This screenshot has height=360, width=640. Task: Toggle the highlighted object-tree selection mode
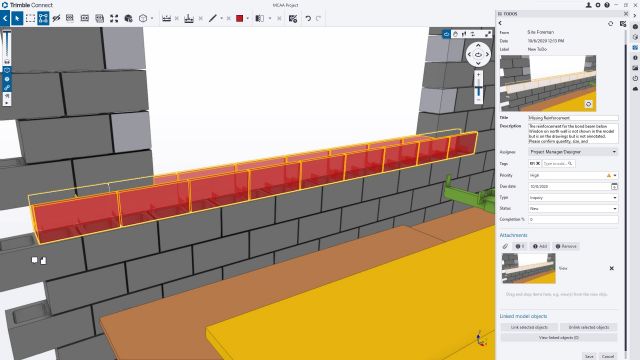(x=43, y=18)
